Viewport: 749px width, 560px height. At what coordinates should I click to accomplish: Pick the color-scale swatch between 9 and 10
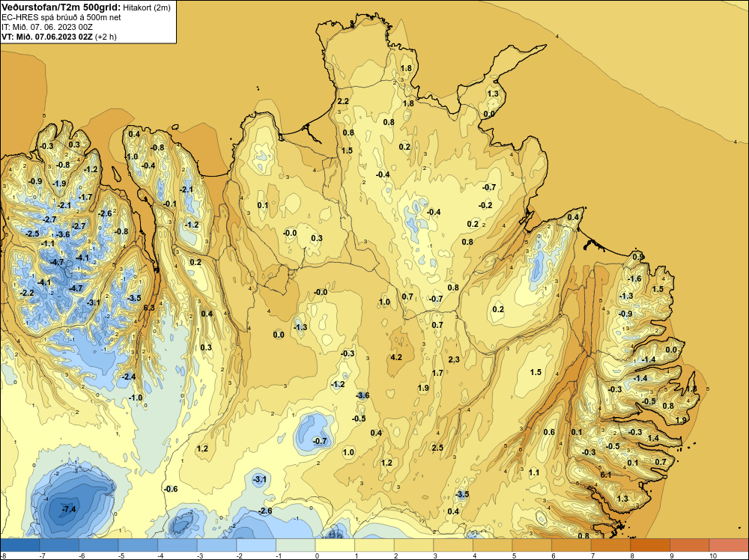pyautogui.click(x=689, y=545)
